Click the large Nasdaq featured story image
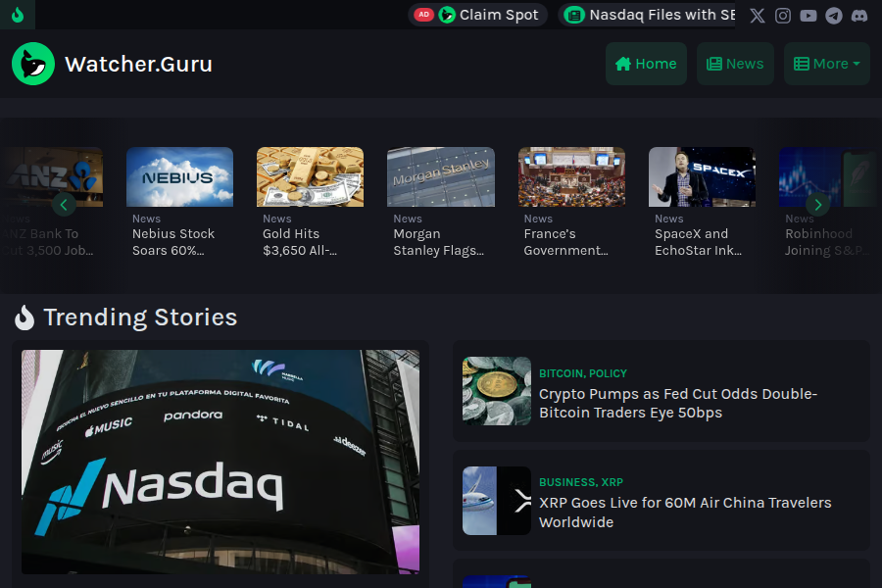 click(220, 462)
